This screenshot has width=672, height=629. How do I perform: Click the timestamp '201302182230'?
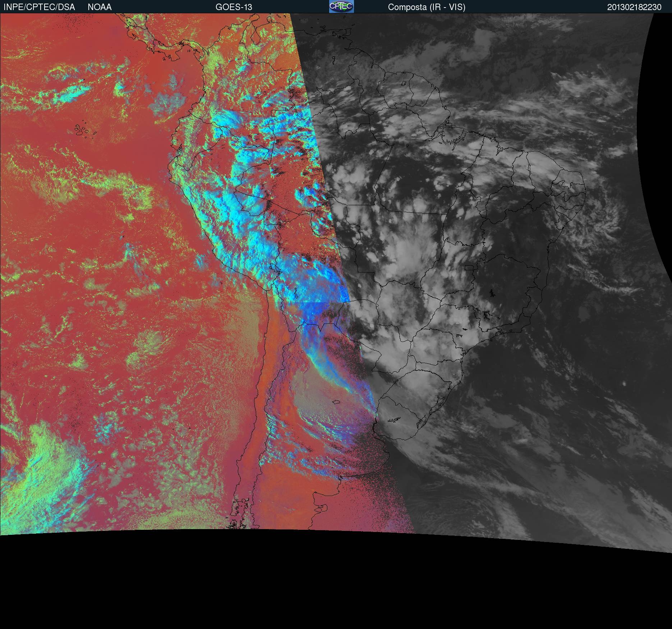pos(634,7)
